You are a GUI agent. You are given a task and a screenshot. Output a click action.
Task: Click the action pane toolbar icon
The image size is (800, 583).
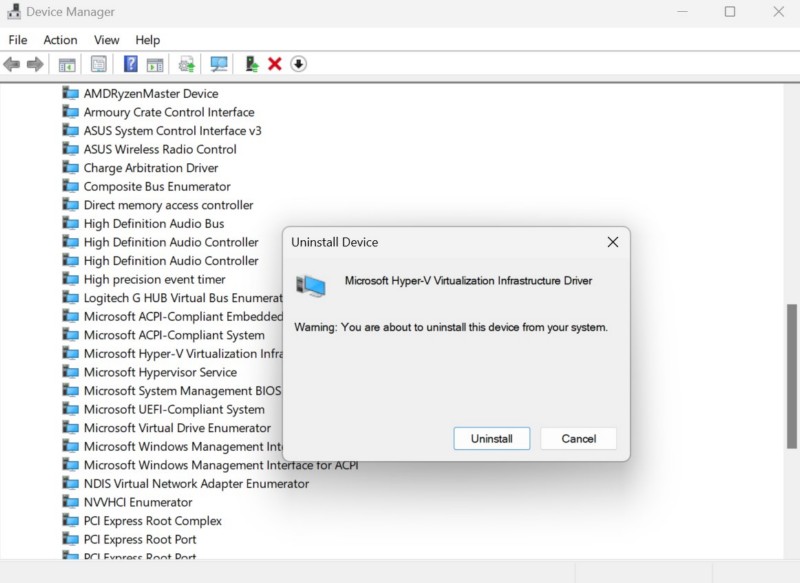pos(155,65)
